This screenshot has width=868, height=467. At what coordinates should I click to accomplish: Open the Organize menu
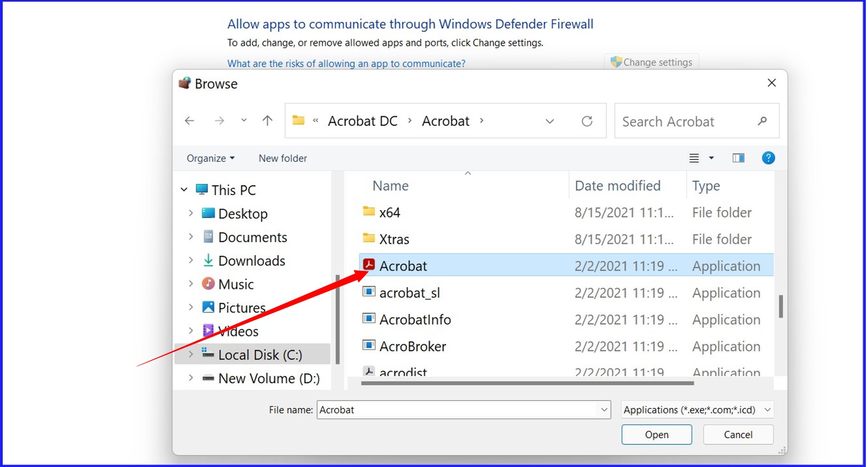pyautogui.click(x=210, y=158)
